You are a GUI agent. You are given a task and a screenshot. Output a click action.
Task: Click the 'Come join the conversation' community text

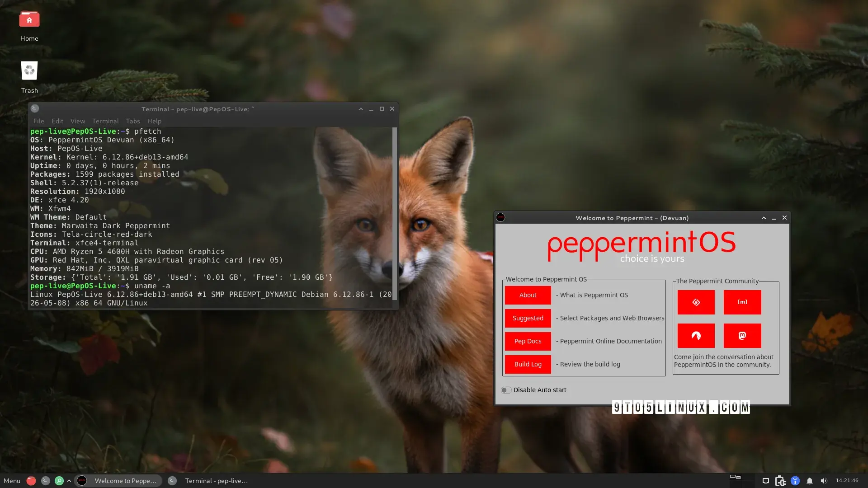724,361
